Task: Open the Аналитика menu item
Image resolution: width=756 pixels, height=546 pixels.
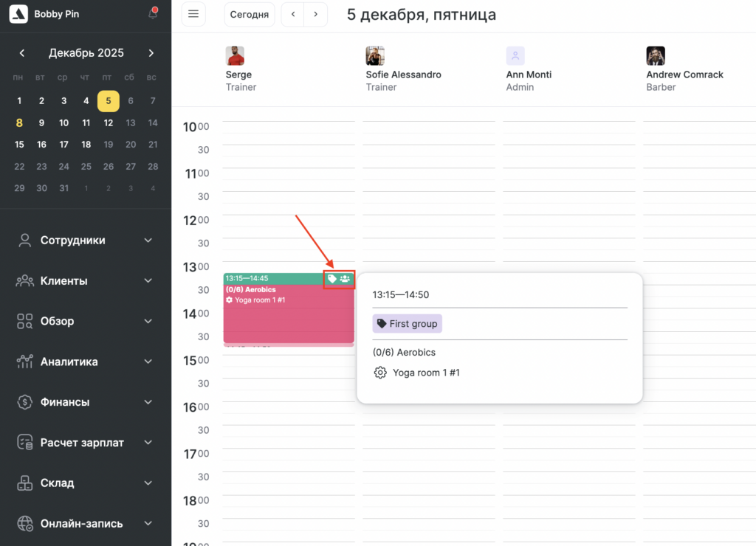Action: coord(69,362)
